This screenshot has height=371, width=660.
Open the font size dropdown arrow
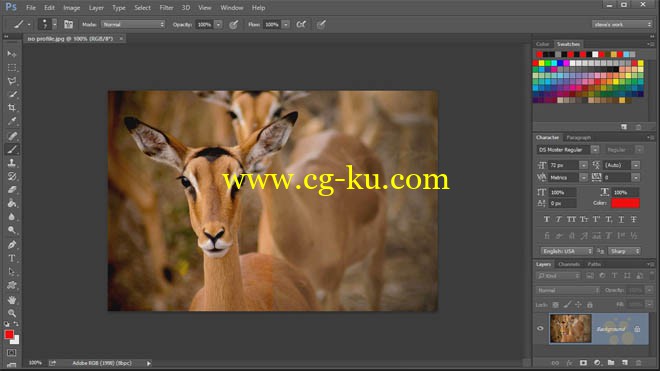point(583,165)
